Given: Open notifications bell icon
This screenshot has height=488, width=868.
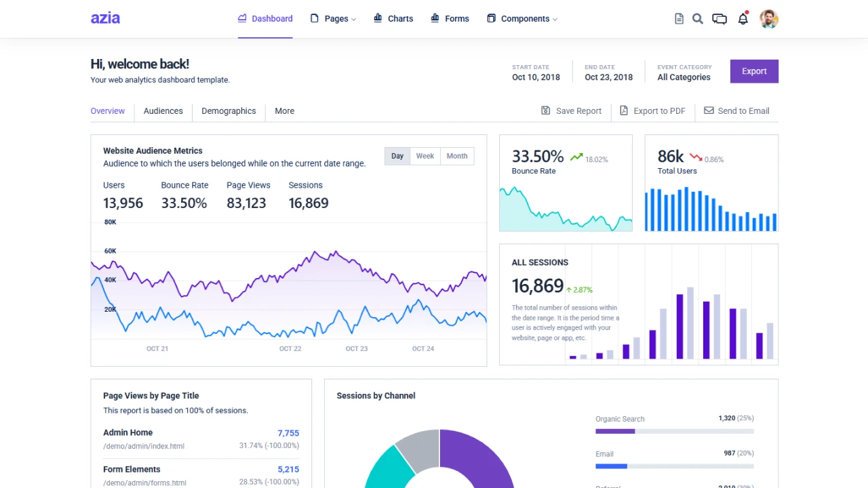Looking at the screenshot, I should (743, 18).
